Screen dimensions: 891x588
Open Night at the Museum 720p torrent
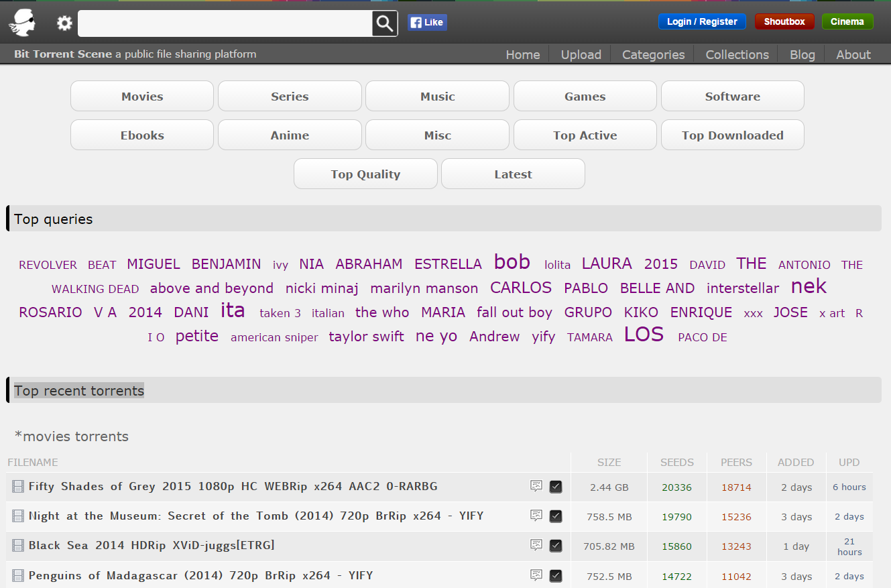[256, 516]
